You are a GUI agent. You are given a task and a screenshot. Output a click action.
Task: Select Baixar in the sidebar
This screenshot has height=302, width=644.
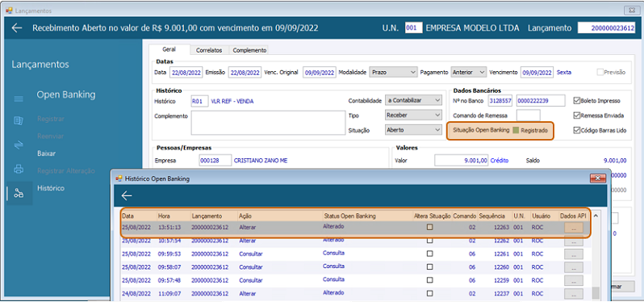tap(46, 153)
